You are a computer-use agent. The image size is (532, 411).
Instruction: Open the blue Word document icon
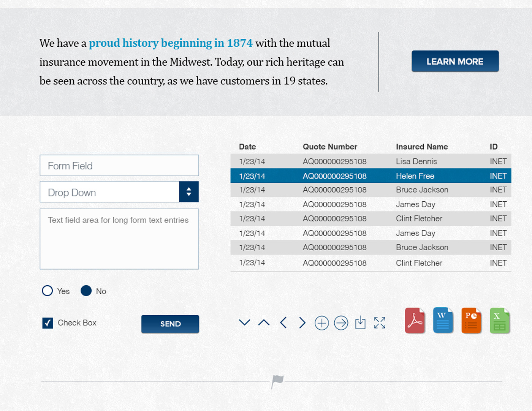(x=443, y=321)
